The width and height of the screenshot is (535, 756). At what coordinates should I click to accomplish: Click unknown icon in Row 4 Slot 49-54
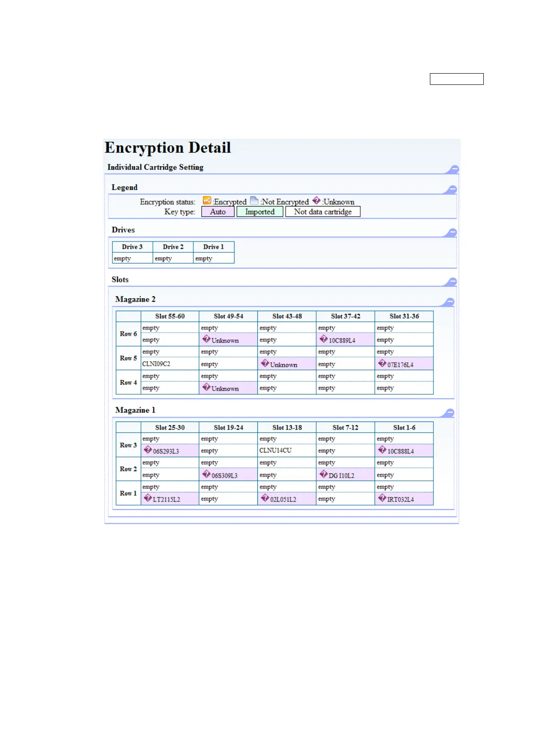tap(206, 387)
